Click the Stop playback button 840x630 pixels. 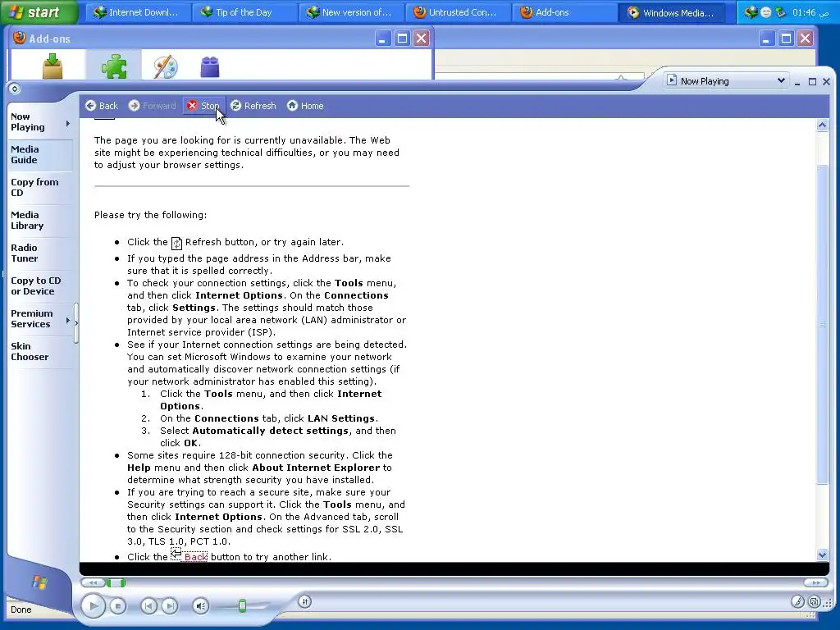tap(118, 606)
